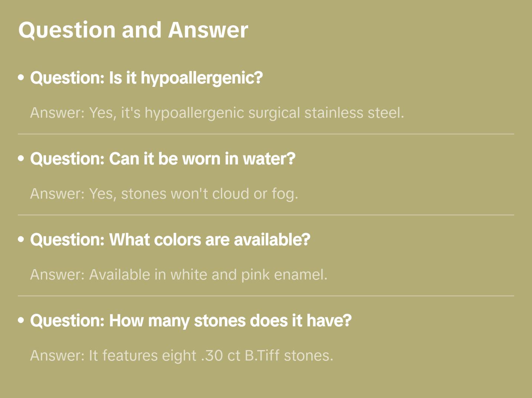Click the "Question and Answer" heading

[x=133, y=30]
